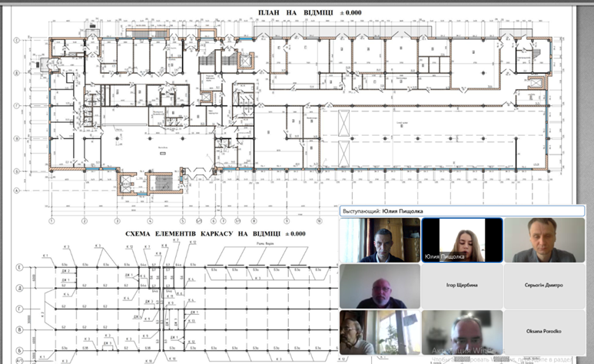
Task: Click axis letter 'Г' beside the floor plan
Action: click(17, 106)
